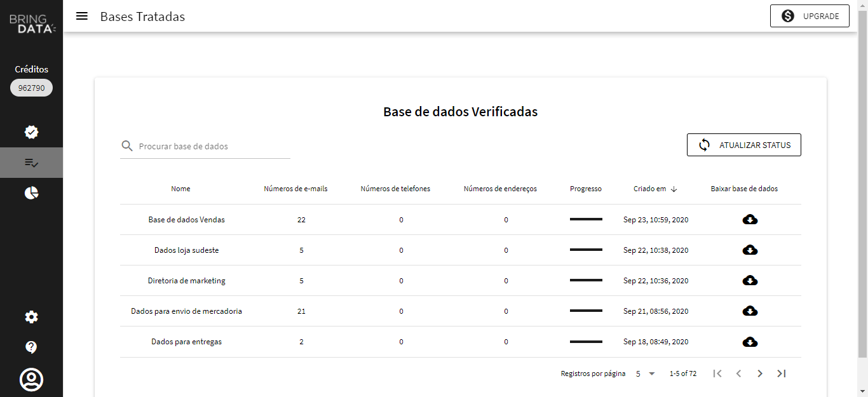Click the 1-5 of 72 pagination label

click(x=683, y=373)
